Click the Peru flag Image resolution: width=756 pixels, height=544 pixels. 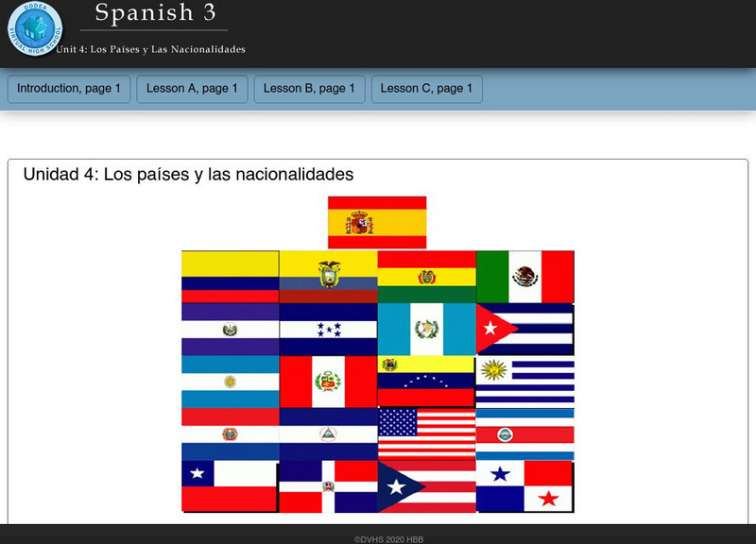pos(328,382)
